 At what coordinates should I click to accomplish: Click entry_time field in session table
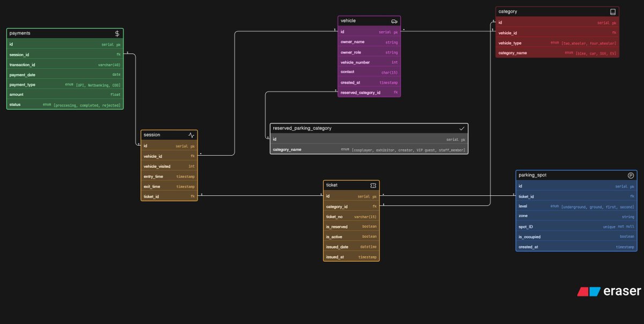169,176
